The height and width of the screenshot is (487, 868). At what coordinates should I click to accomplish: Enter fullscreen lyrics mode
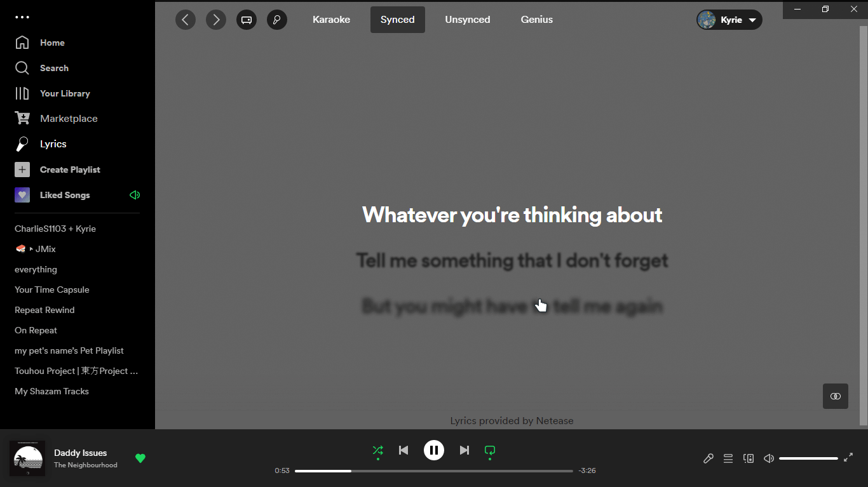[x=849, y=458]
